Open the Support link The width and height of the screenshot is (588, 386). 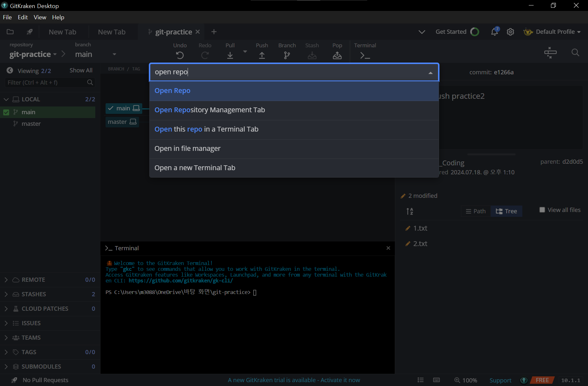pyautogui.click(x=500, y=380)
